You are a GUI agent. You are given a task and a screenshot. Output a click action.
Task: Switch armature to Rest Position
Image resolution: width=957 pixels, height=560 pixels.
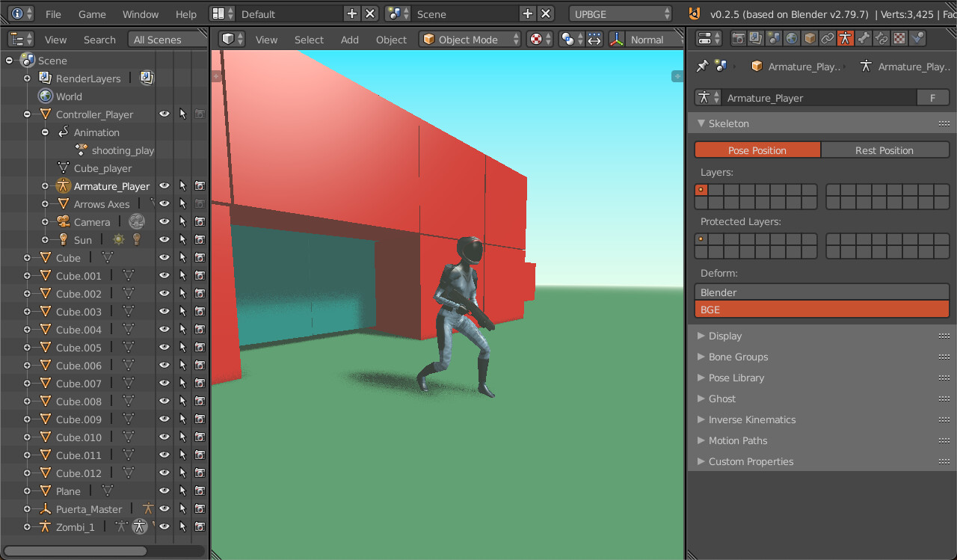pos(885,150)
